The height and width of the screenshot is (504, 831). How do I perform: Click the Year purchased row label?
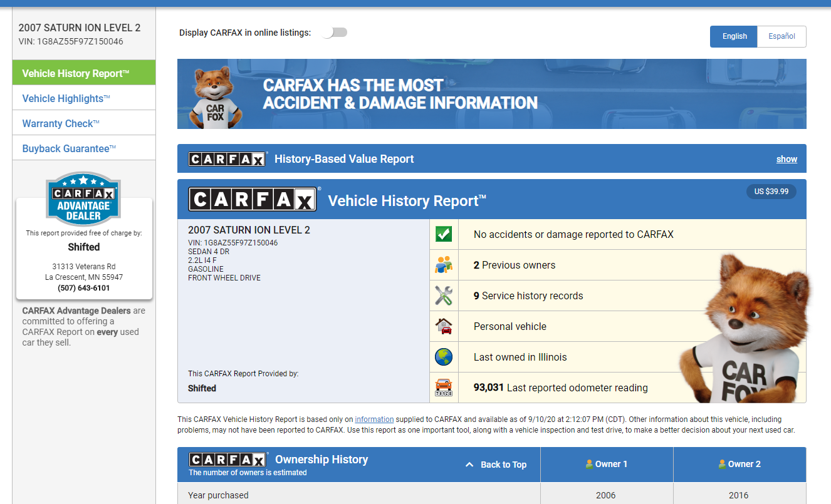[218, 495]
